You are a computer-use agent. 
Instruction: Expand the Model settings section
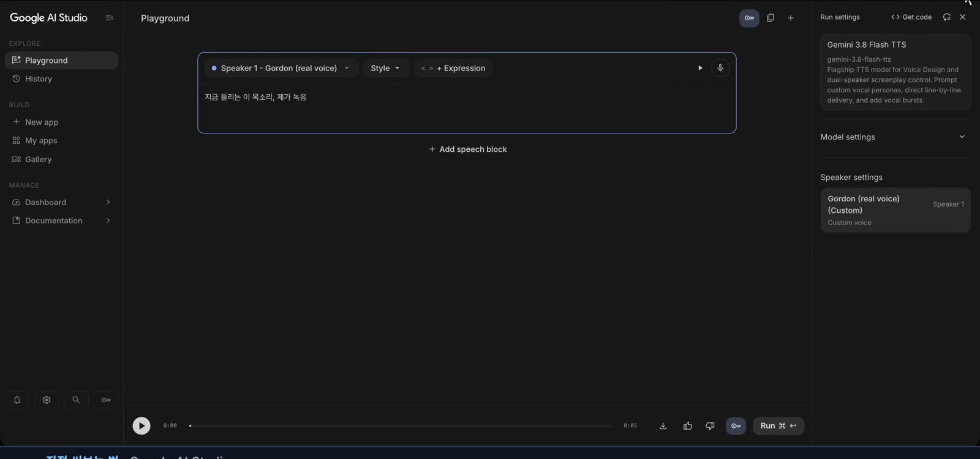click(895, 137)
